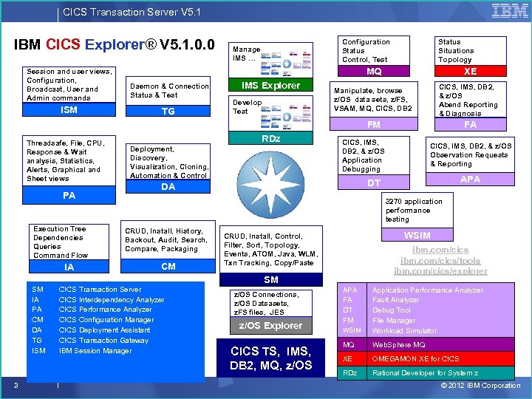Screen dimensions: 532x399
Task: Click 'WebSphere MQ' purple legend row
Action: click(x=426, y=345)
